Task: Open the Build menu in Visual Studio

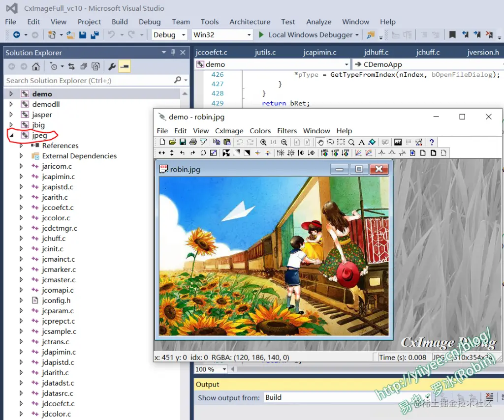Action: click(x=120, y=22)
